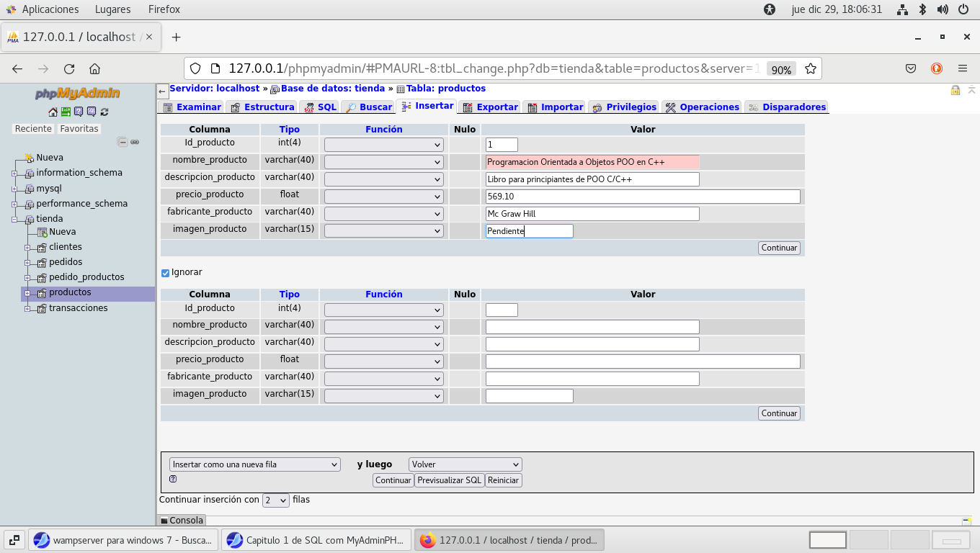Screen dimensions: 980x553
Task: Bookmark this page with the star icon
Action: coord(811,68)
